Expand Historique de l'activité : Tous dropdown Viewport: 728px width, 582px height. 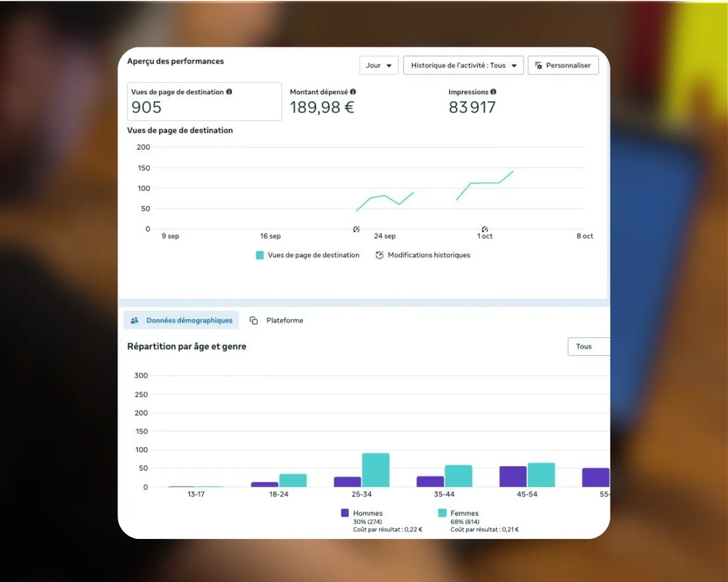tap(464, 65)
